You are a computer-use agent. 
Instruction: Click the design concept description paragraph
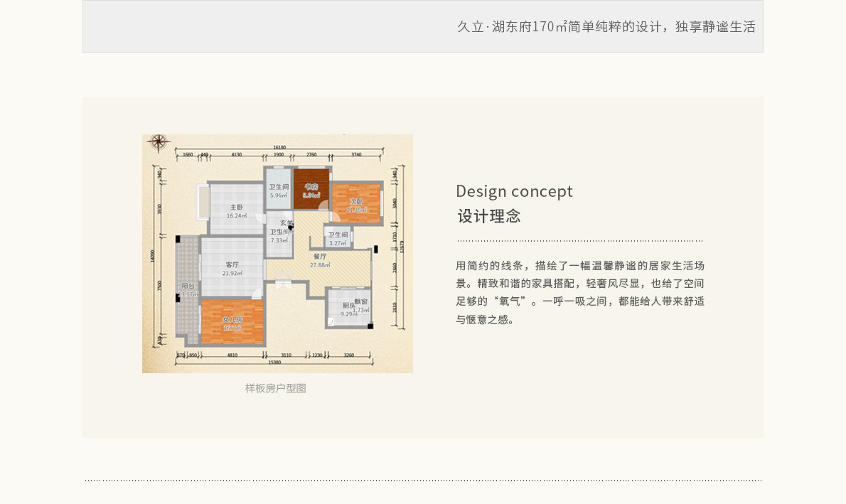[580, 292]
